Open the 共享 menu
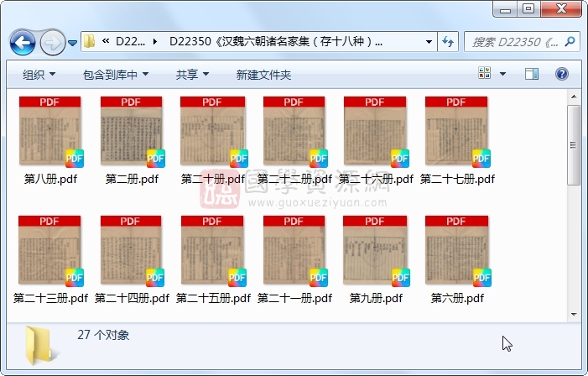This screenshot has height=376, width=588. 192,75
